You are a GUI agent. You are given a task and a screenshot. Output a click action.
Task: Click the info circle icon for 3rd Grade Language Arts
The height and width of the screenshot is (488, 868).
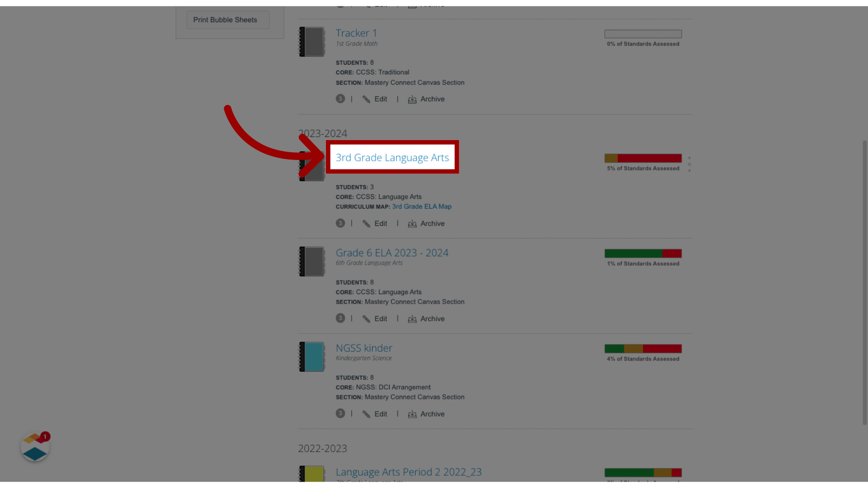(x=340, y=223)
